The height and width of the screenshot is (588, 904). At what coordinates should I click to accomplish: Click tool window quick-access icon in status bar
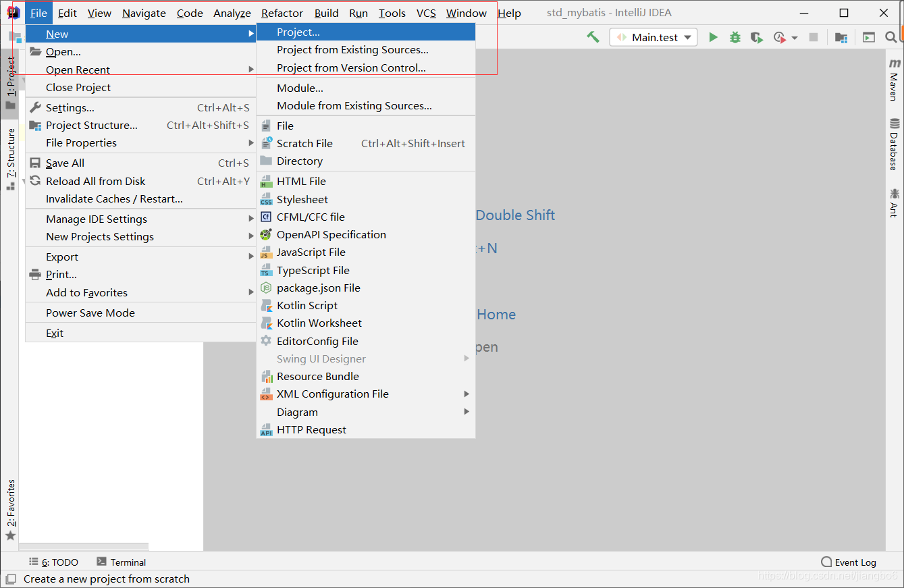coord(11,579)
